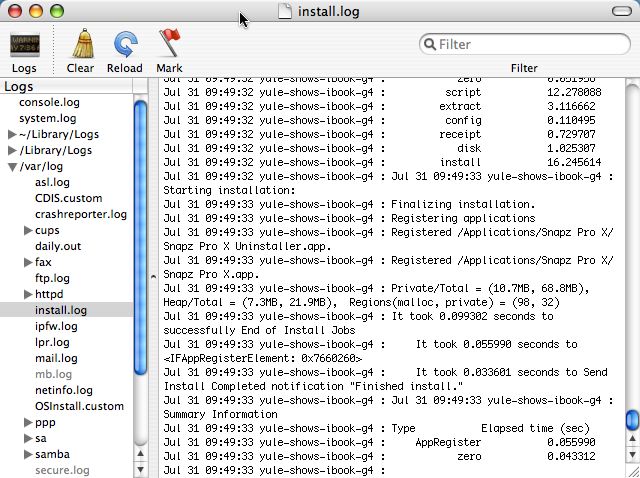Click the log pane scrollbar thumb

click(632, 420)
